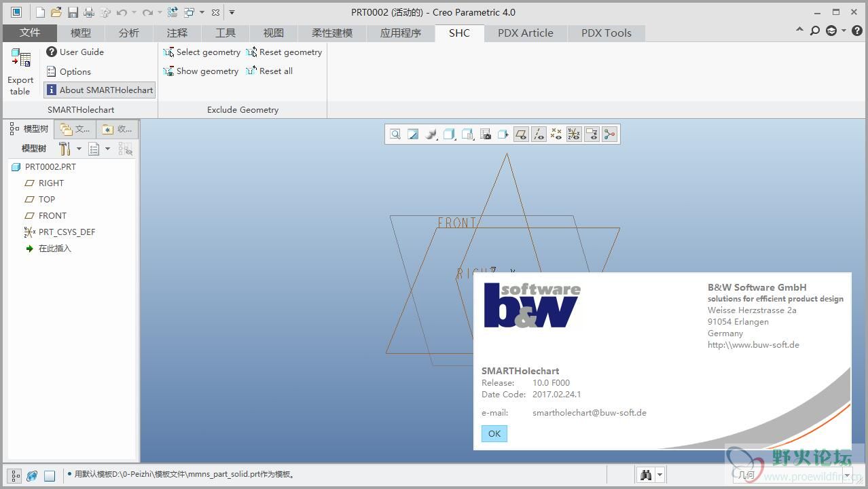Click the Regenerate icon in quick access toolbar

[173, 12]
